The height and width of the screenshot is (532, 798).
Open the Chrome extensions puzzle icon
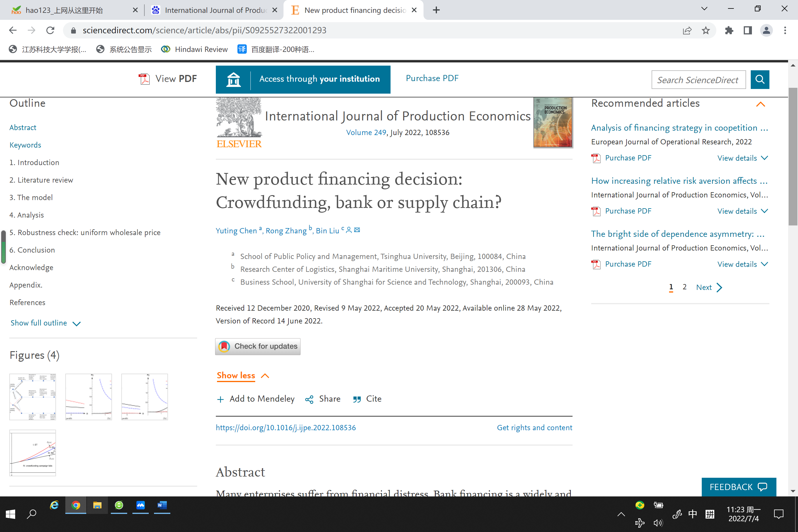click(729, 31)
